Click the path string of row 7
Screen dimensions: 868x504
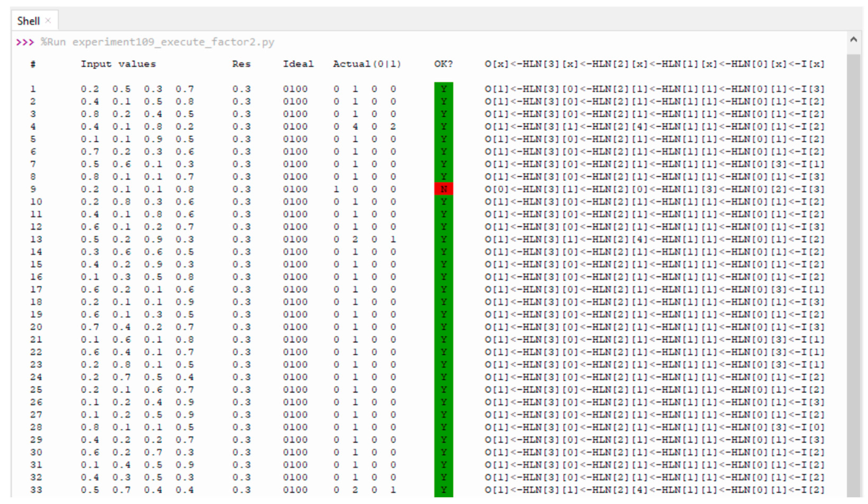[655, 164]
